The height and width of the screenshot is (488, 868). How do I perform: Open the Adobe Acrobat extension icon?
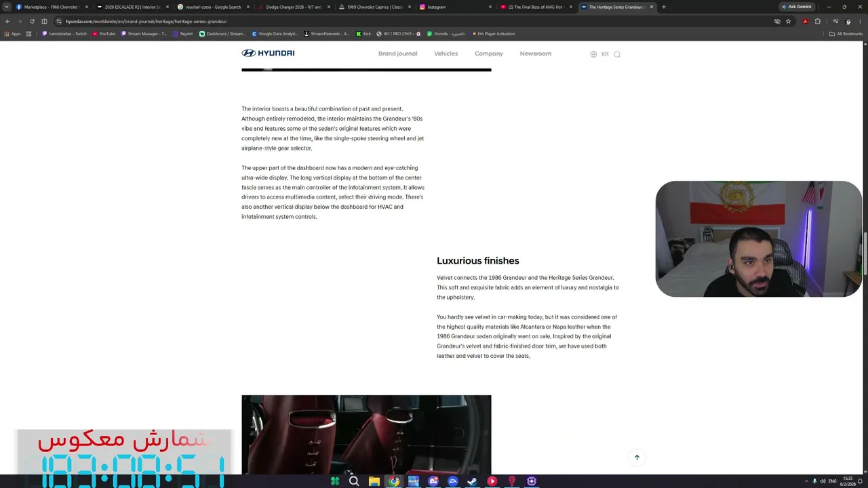pyautogui.click(x=805, y=21)
